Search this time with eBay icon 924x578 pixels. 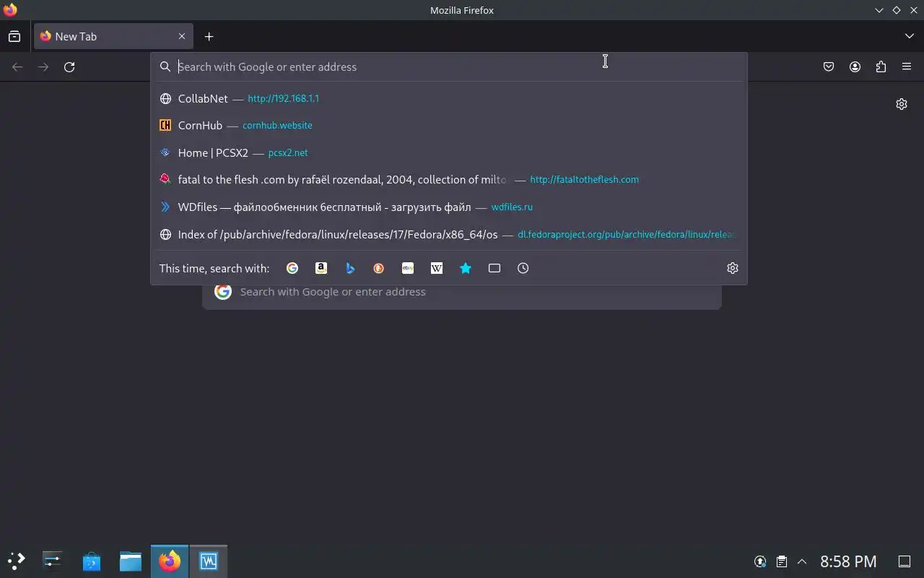(x=408, y=268)
